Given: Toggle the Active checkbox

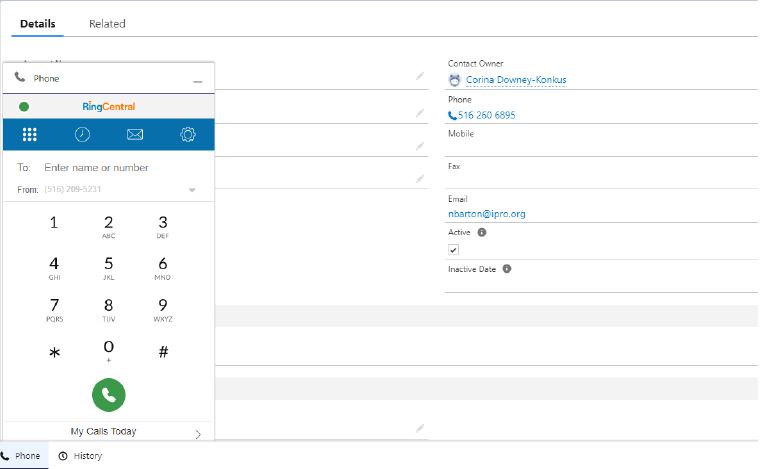Looking at the screenshot, I should pyautogui.click(x=453, y=250).
